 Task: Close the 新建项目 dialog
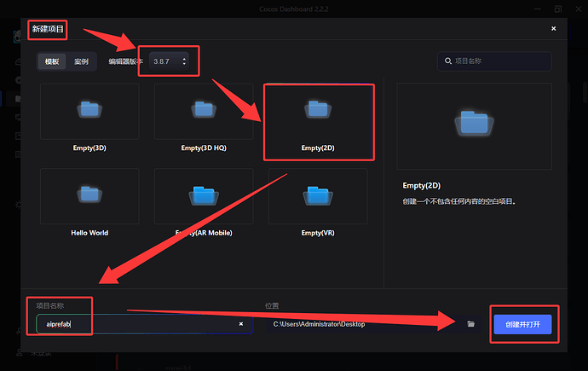click(x=554, y=28)
